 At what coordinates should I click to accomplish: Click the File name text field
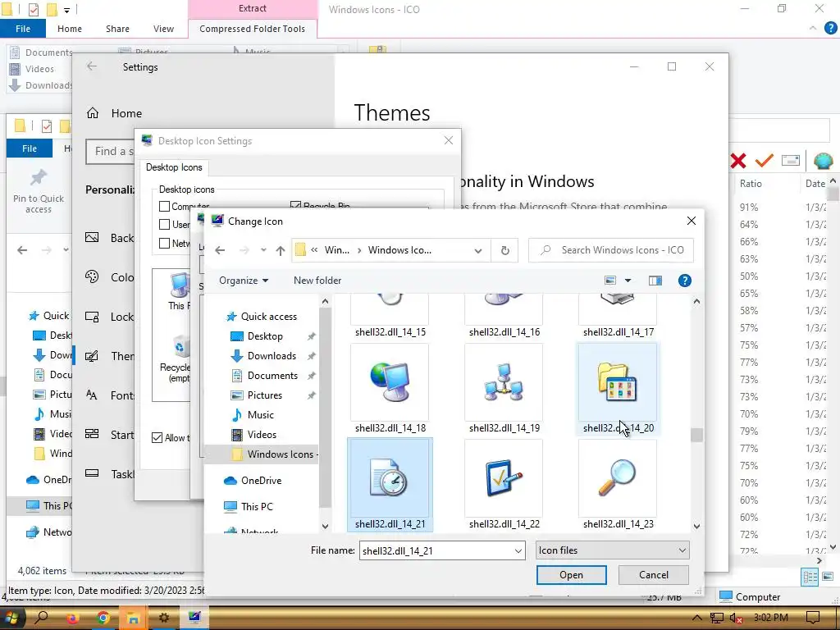(x=436, y=550)
